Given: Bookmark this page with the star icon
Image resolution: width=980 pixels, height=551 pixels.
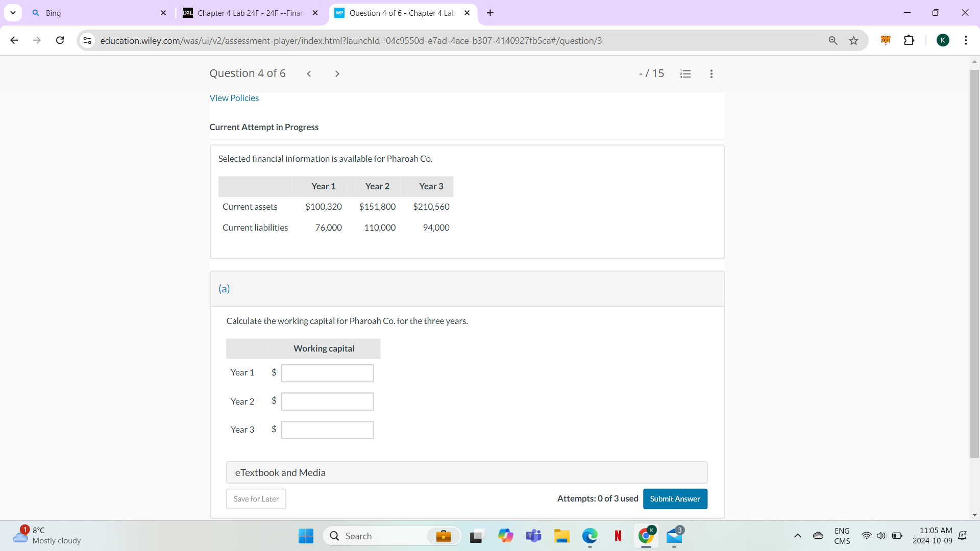Looking at the screenshot, I should [853, 40].
